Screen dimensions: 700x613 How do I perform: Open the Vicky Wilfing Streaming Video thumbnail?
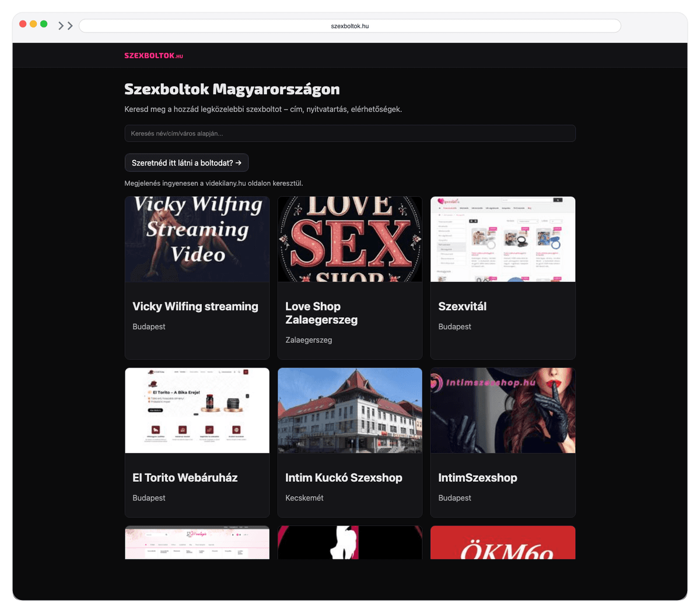point(197,239)
